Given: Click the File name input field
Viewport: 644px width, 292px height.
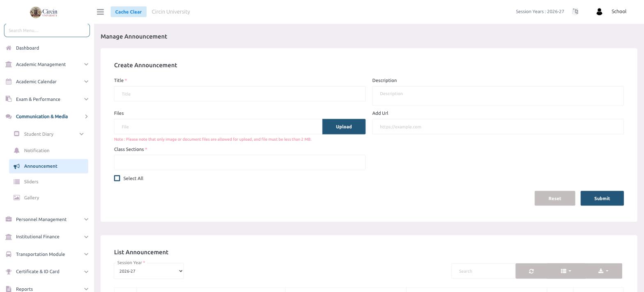Looking at the screenshot, I should point(218,127).
